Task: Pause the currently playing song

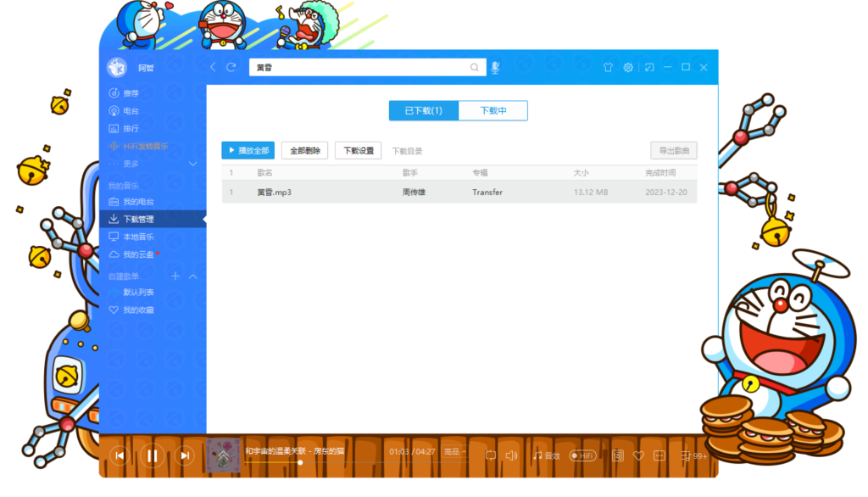Action: [x=153, y=455]
